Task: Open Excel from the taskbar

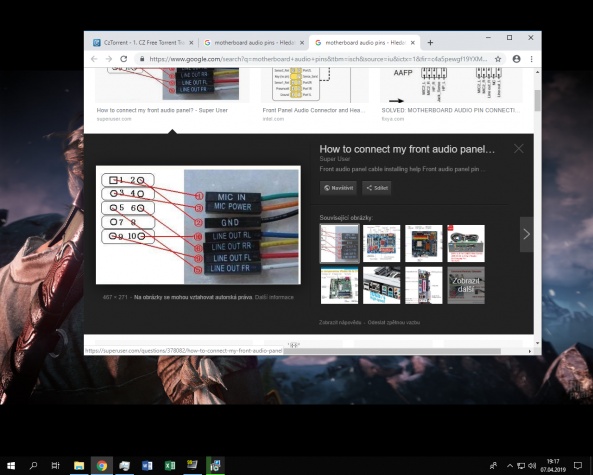Action: click(170, 466)
